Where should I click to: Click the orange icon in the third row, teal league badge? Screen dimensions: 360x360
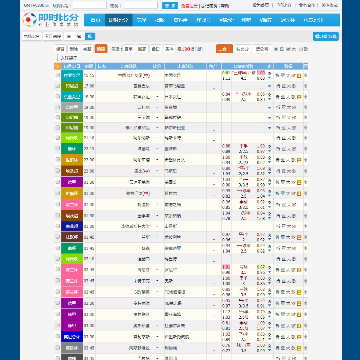tap(299, 97)
